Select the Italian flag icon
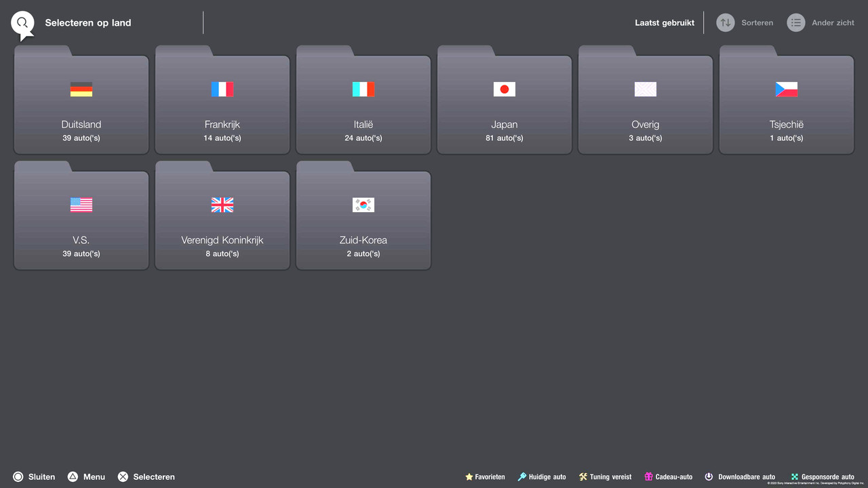Screen dimensions: 868x488 coord(363,89)
